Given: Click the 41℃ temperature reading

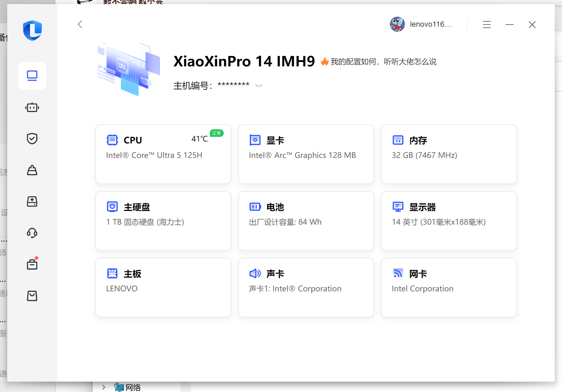Looking at the screenshot, I should [200, 139].
